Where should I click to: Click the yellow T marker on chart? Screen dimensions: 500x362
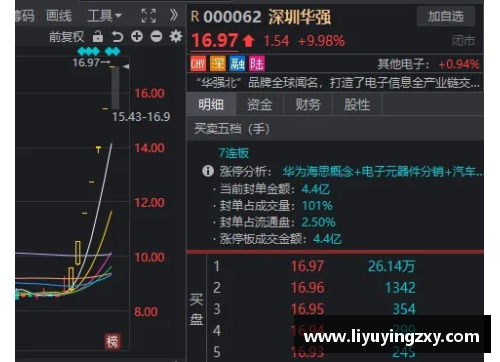click(x=98, y=149)
